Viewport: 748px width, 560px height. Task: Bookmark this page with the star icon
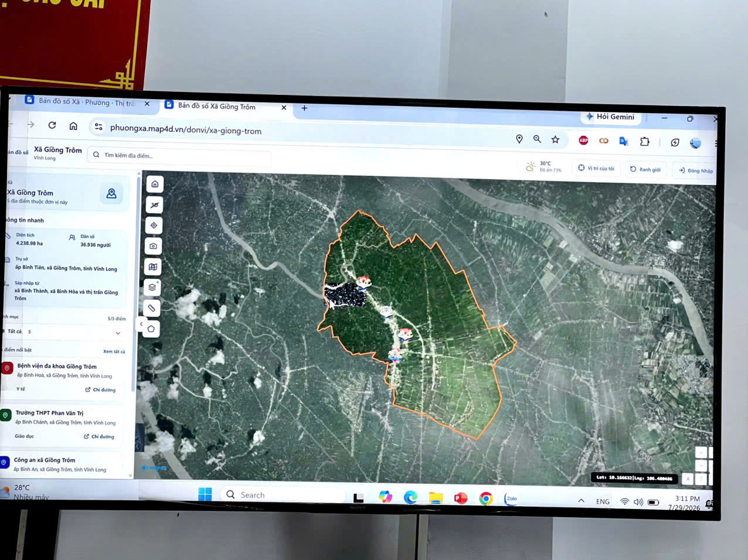[x=555, y=139]
